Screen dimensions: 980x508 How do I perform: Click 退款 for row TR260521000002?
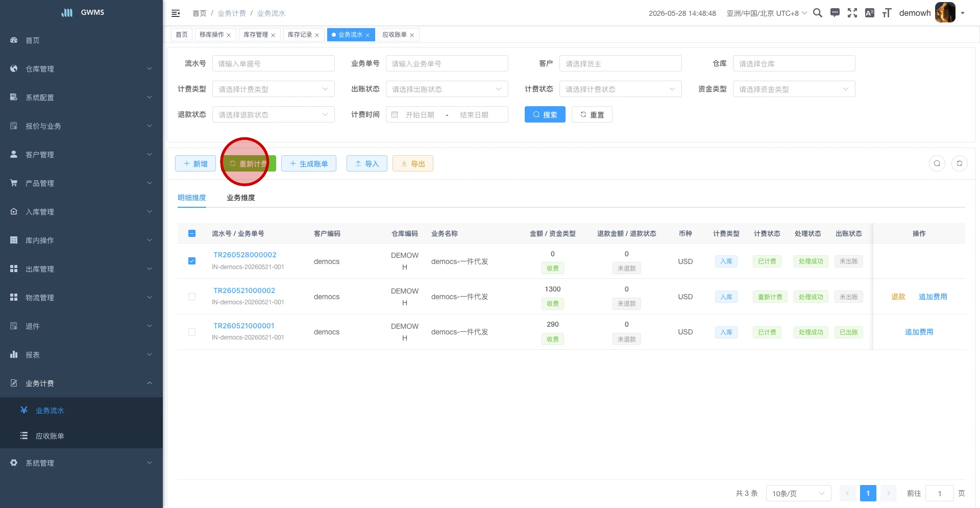pyautogui.click(x=898, y=297)
